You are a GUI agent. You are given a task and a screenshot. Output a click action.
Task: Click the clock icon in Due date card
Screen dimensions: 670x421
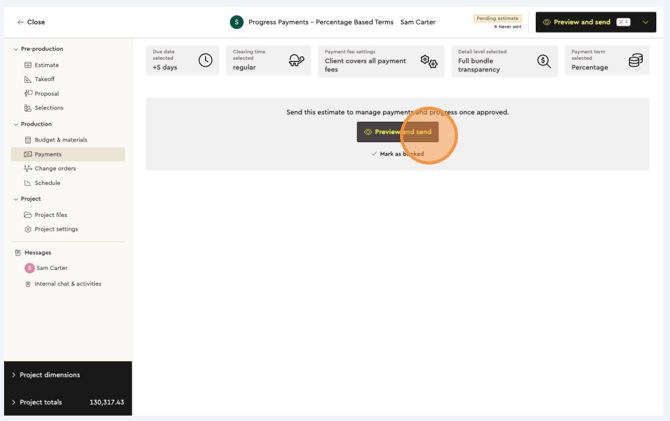(205, 60)
